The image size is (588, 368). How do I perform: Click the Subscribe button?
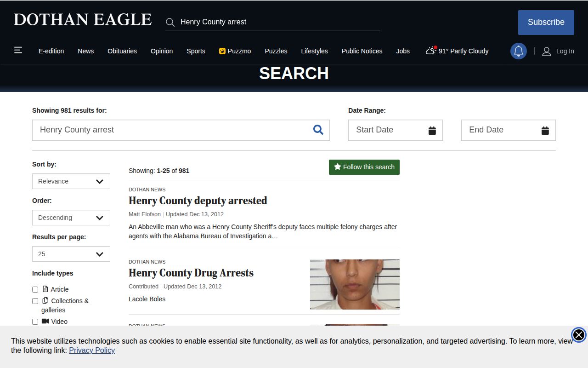click(x=546, y=23)
